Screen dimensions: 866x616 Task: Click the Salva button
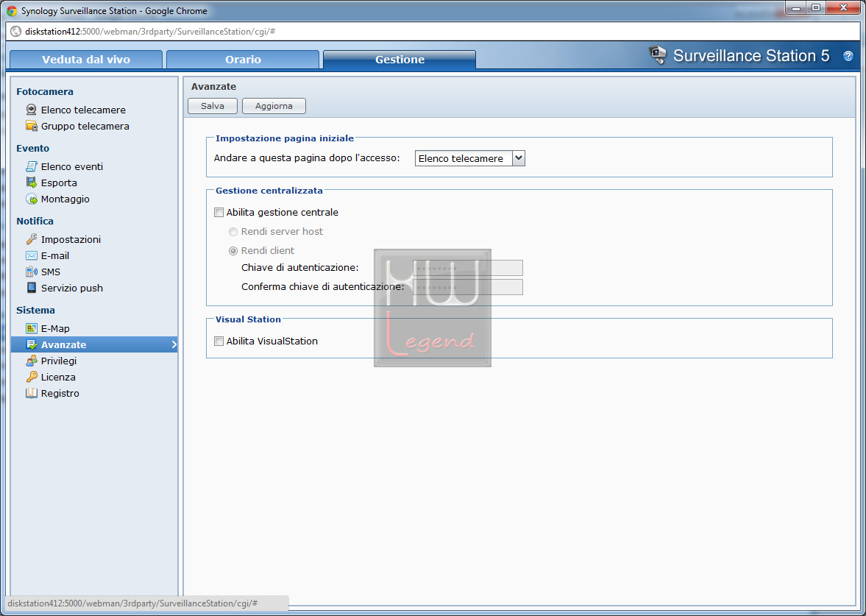[213, 106]
